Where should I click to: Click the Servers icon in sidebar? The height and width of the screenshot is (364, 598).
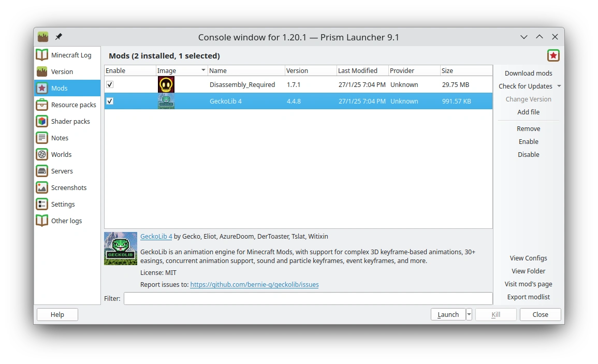click(42, 171)
